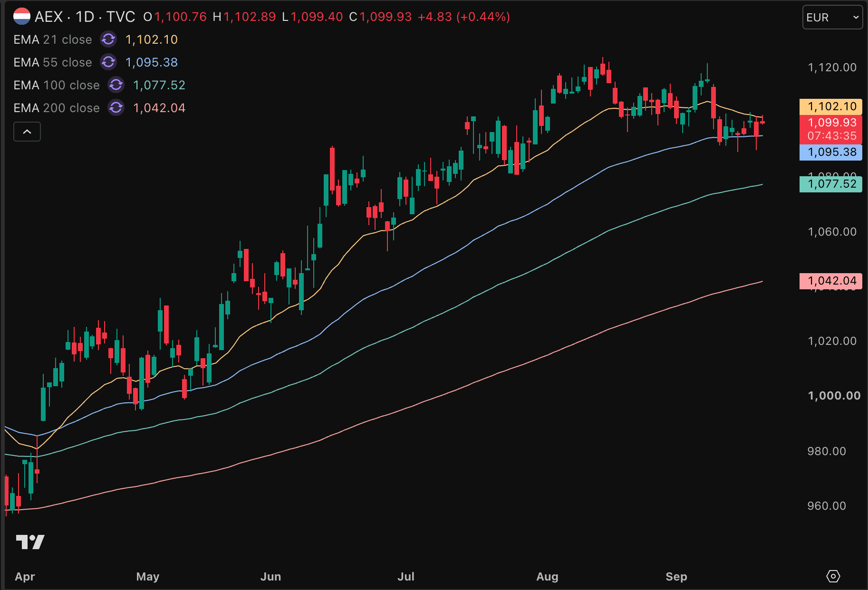Screen dimensions: 868x590
Task: Select the EMA 200 close indicator label
Action: tap(57, 108)
